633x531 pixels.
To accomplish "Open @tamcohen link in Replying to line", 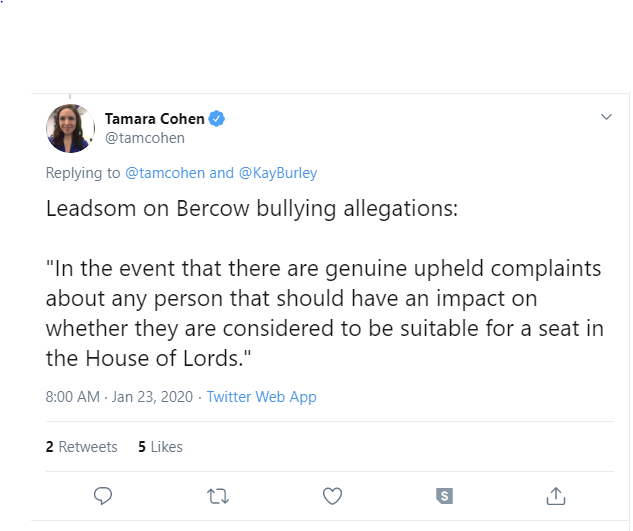I will pyautogui.click(x=165, y=173).
